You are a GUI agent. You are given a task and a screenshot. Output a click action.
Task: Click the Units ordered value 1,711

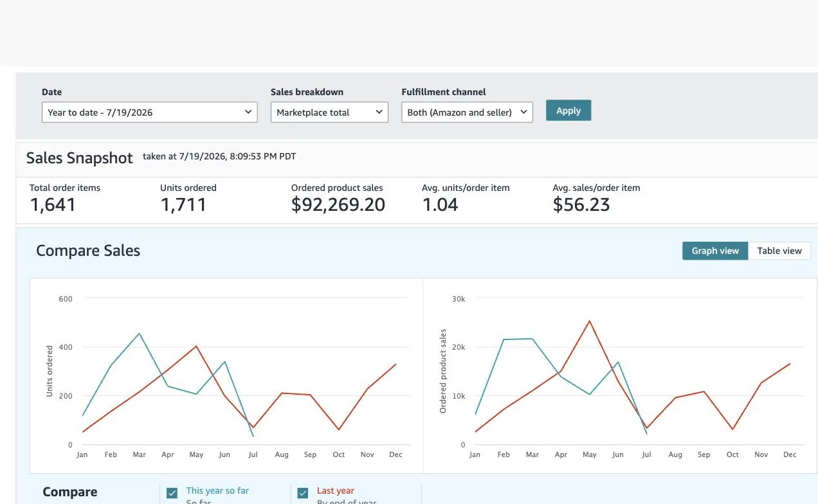point(183,205)
